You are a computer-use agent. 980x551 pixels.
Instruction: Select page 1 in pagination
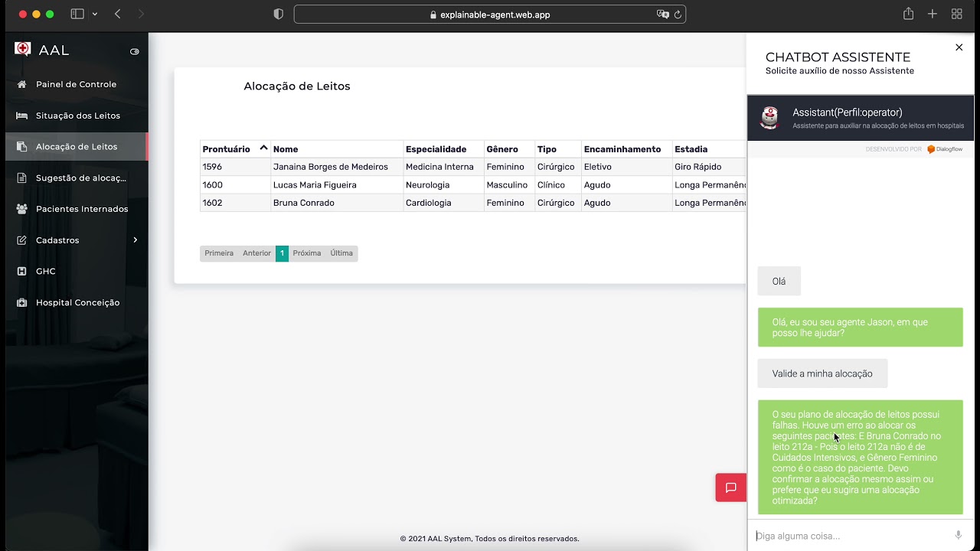click(282, 253)
